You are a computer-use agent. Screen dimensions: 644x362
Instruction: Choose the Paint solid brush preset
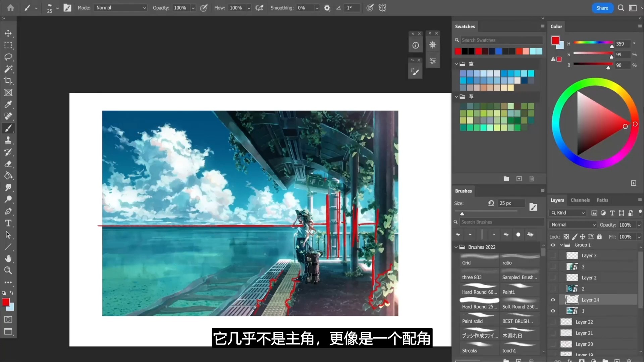479,318
